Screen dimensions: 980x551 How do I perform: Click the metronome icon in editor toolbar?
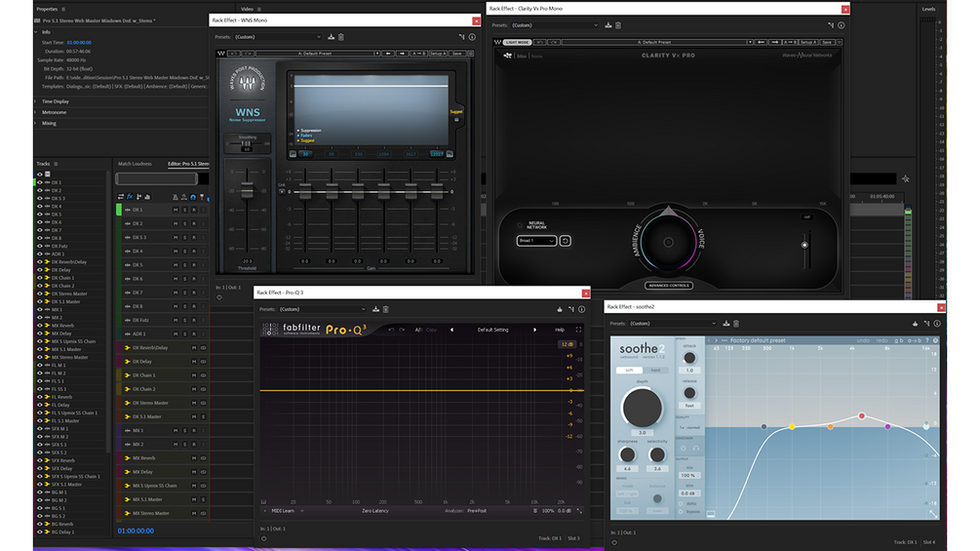tap(175, 197)
